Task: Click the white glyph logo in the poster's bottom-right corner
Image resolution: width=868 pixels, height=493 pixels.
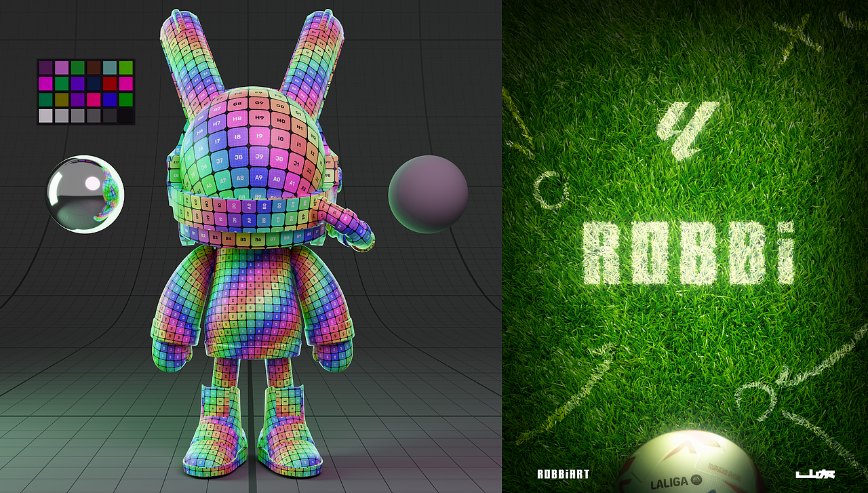Action: (815, 474)
